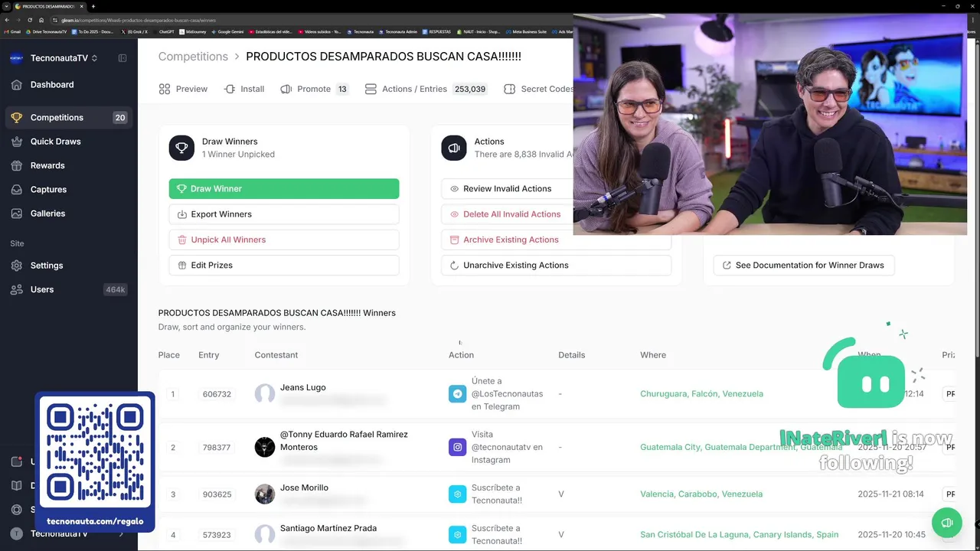Click Unarchive Existing Actions

pyautogui.click(x=557, y=266)
